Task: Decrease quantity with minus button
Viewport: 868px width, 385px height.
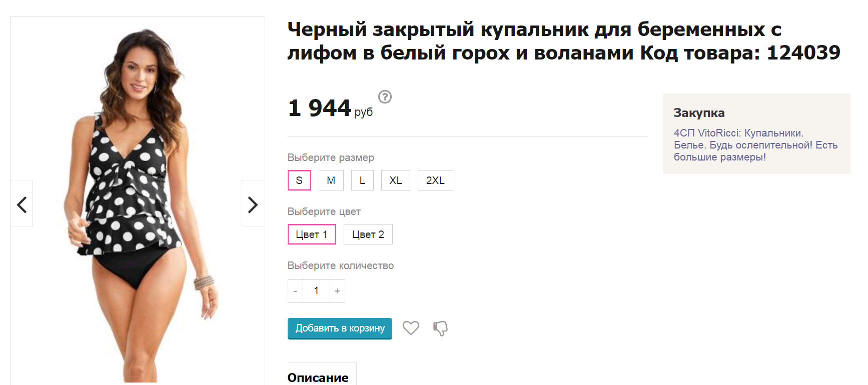Action: 295,291
